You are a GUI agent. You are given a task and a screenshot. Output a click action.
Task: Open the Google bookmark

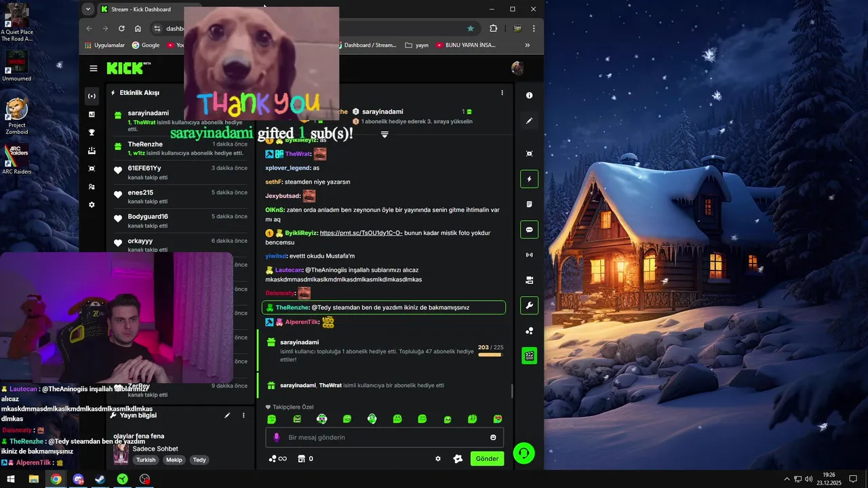click(146, 45)
